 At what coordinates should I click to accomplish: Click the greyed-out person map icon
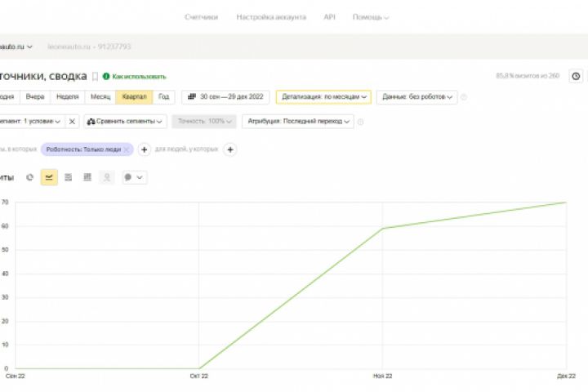pos(107,177)
